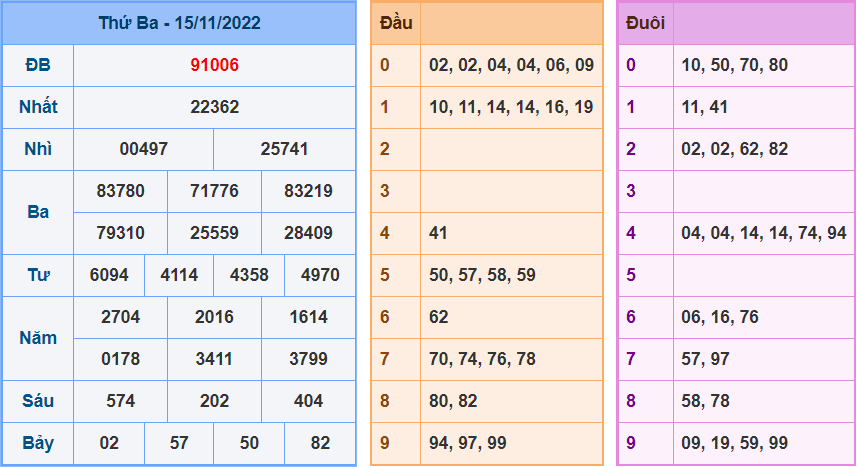The image size is (857, 467).
Task: Click the Đầu index digit 3
Action: (385, 191)
